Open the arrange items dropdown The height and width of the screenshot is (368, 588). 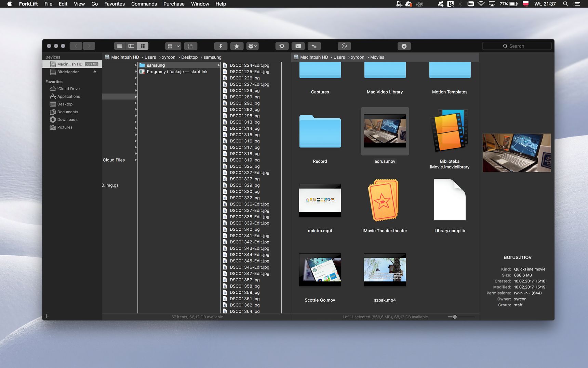tap(173, 46)
